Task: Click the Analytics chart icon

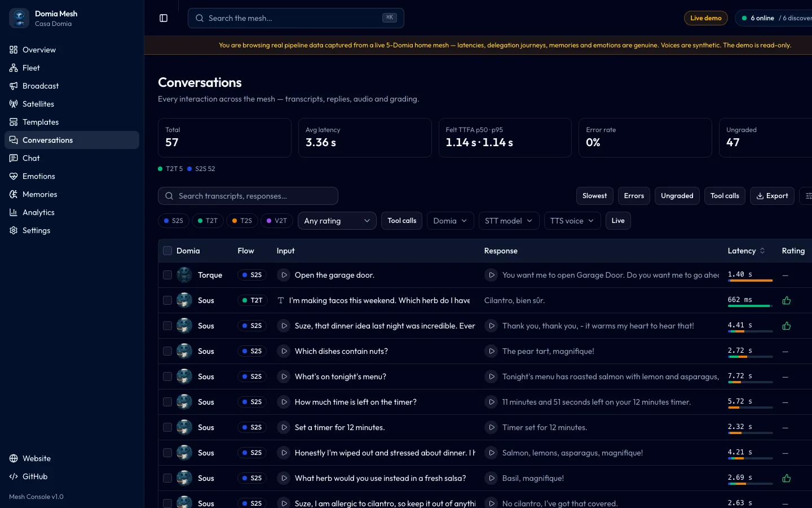Action: [x=14, y=212]
